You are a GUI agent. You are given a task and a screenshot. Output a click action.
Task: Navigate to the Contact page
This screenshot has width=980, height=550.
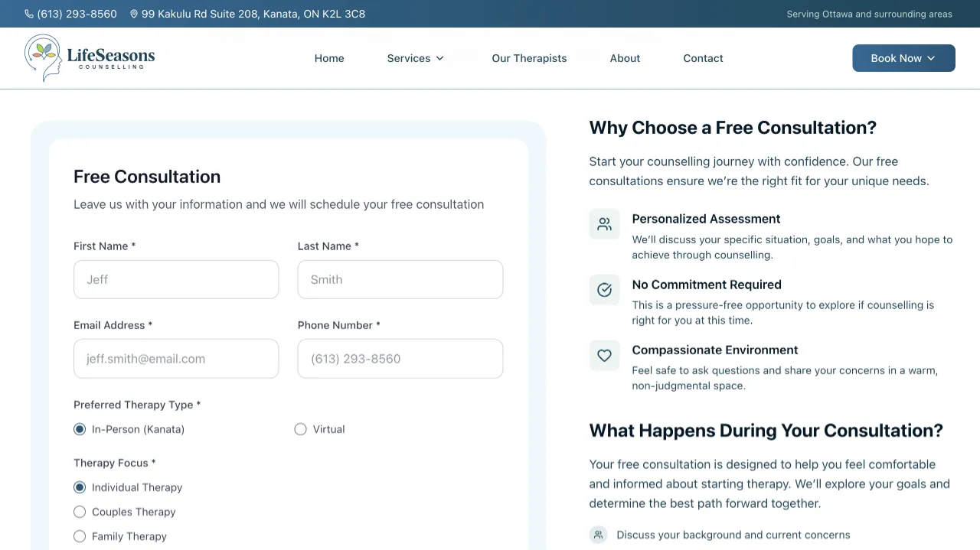703,58
